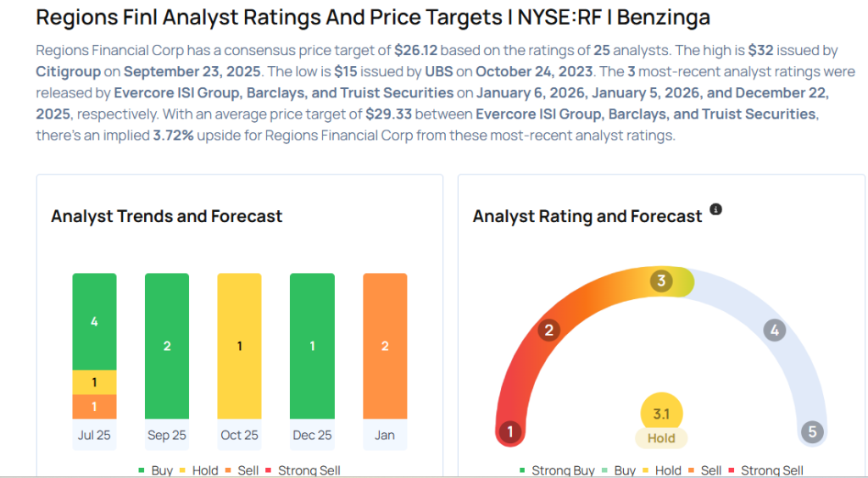Select the green Sep 25 bar
This screenshot has width=868, height=478.
(167, 346)
